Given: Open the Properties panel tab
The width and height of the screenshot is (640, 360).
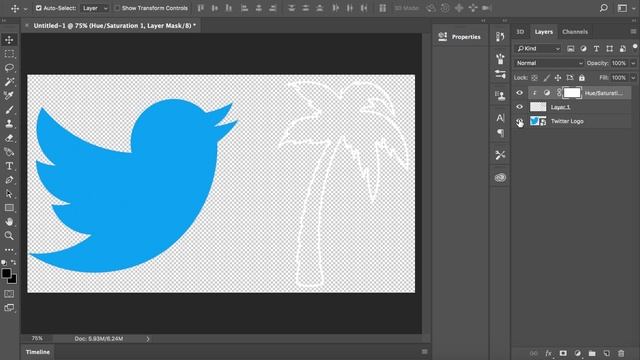Looking at the screenshot, I should coord(460,37).
